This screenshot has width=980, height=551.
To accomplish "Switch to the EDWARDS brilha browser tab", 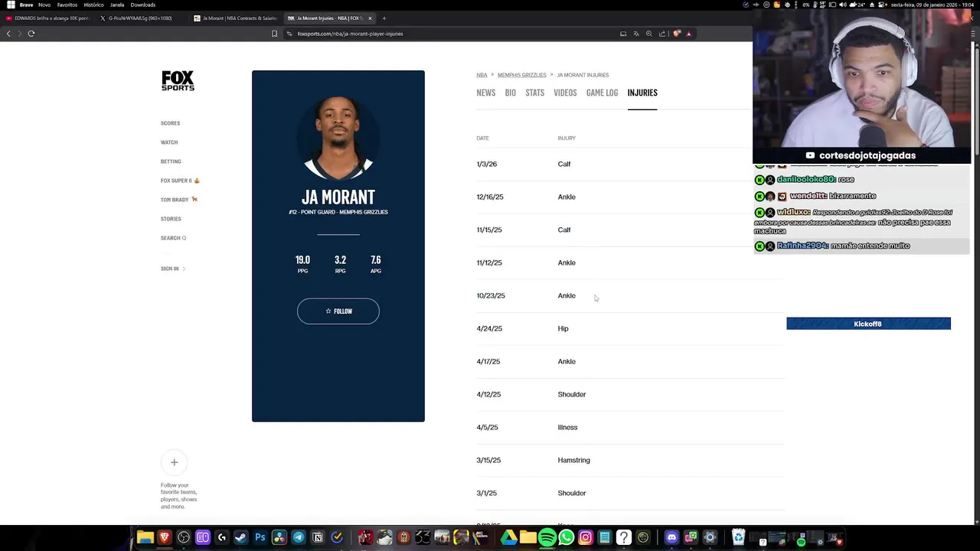I will (x=47, y=18).
